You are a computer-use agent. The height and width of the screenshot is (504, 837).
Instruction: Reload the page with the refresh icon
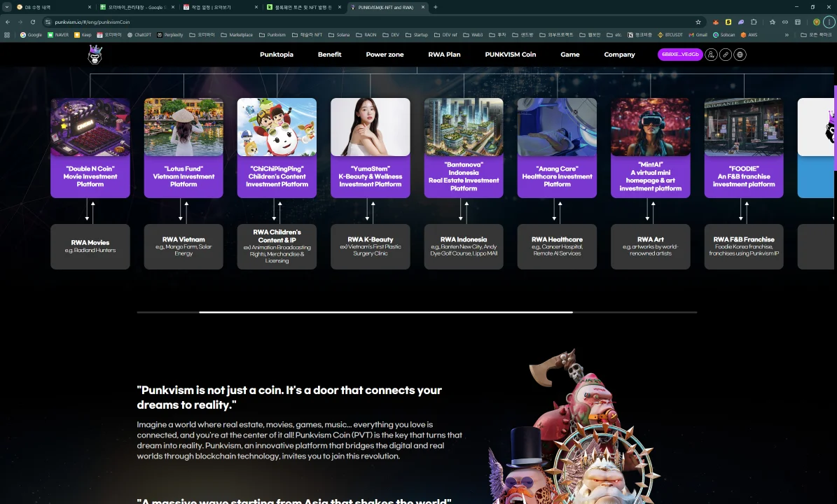33,22
